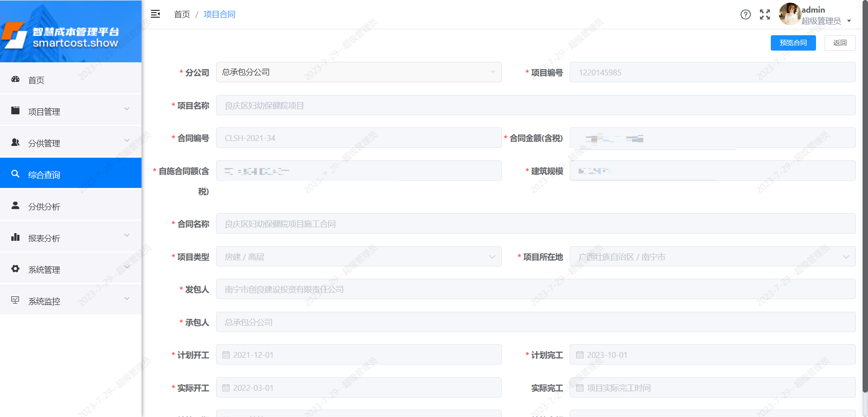Viewport: 868px width, 417px height.
Task: Navigate to 首页 via the breadcrumb
Action: click(x=182, y=14)
